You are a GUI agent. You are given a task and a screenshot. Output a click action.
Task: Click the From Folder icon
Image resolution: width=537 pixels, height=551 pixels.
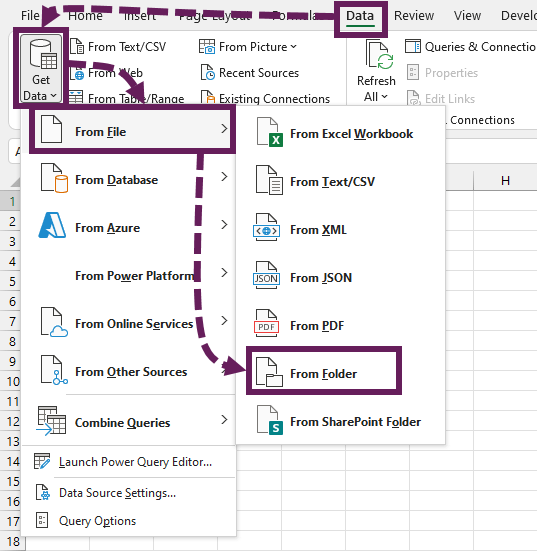pyautogui.click(x=269, y=372)
